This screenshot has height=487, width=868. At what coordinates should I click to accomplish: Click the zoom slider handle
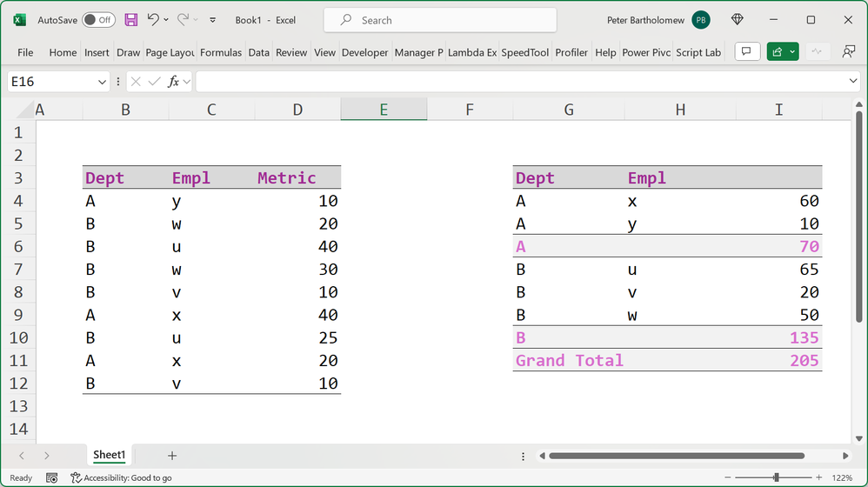776,477
